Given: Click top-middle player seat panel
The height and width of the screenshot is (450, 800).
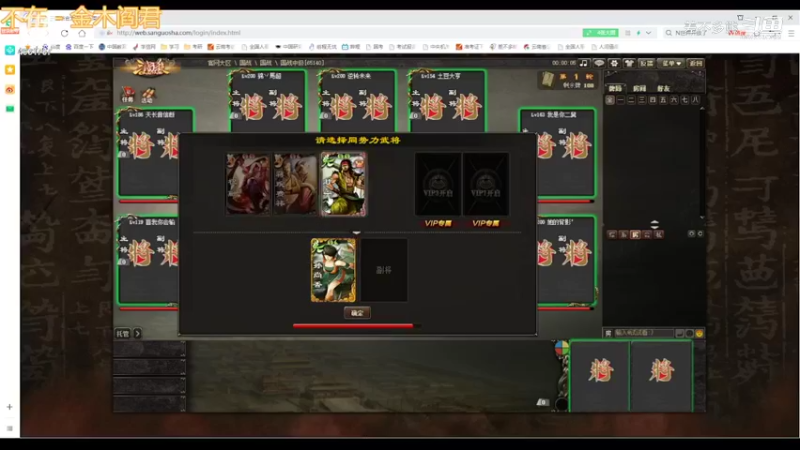Looking at the screenshot, I should tap(357, 101).
